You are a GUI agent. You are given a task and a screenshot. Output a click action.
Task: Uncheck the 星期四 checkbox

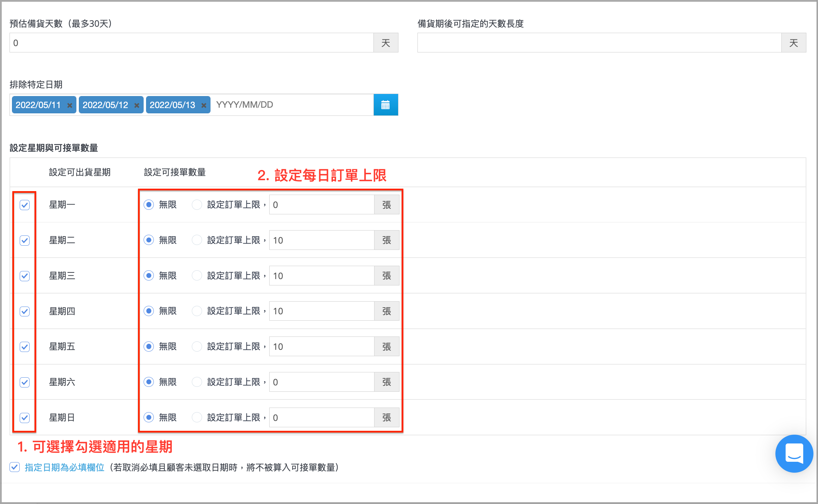pos(25,311)
